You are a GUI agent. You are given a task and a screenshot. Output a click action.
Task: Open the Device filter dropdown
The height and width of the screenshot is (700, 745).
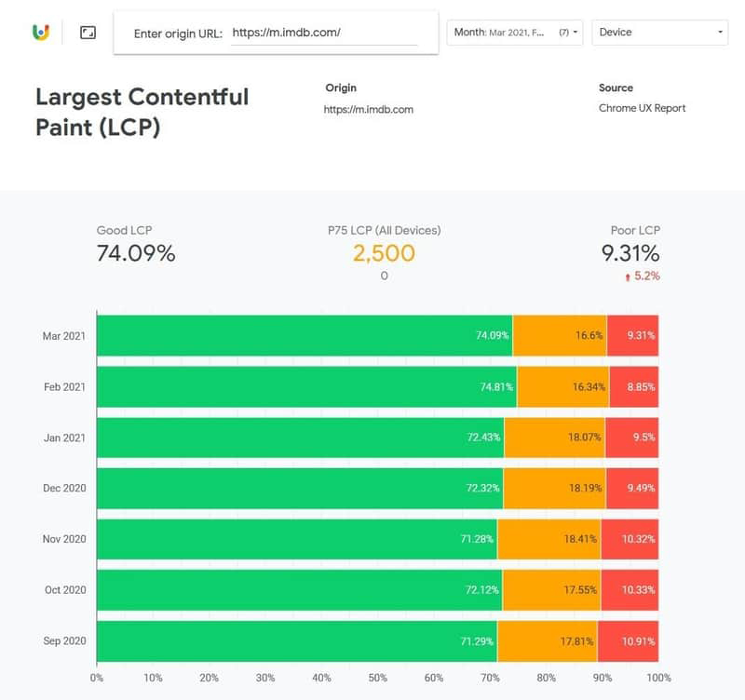(x=652, y=32)
